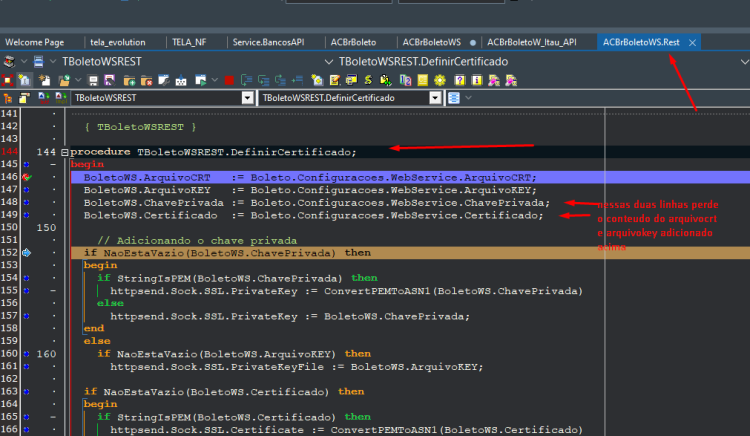Click the red Stop program icon
This screenshot has height=436, width=750.
click(229, 80)
